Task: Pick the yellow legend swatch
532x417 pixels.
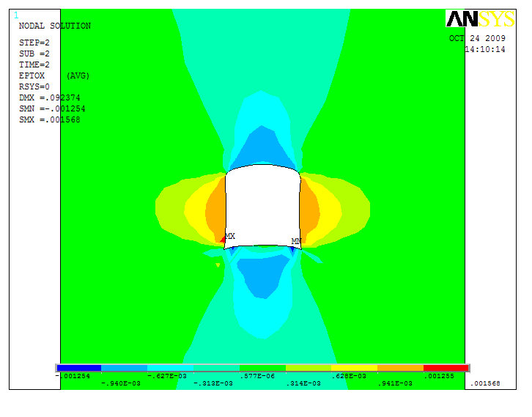Action: (x=354, y=368)
